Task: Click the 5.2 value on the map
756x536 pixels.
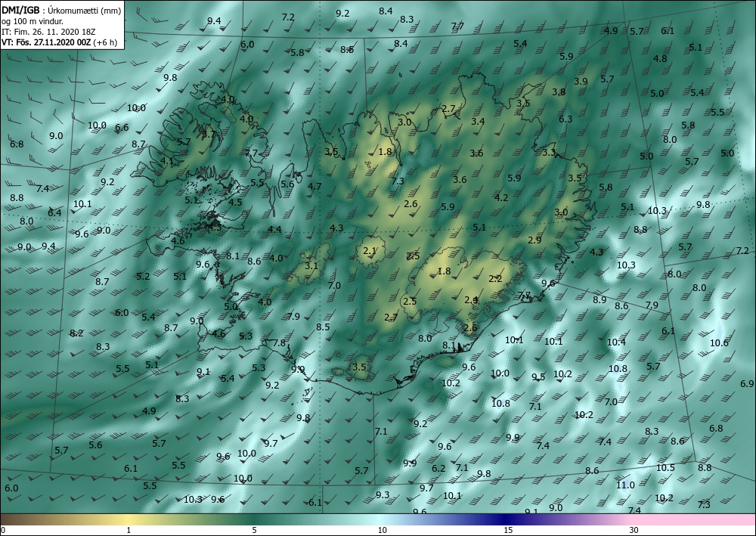Action: [143, 276]
